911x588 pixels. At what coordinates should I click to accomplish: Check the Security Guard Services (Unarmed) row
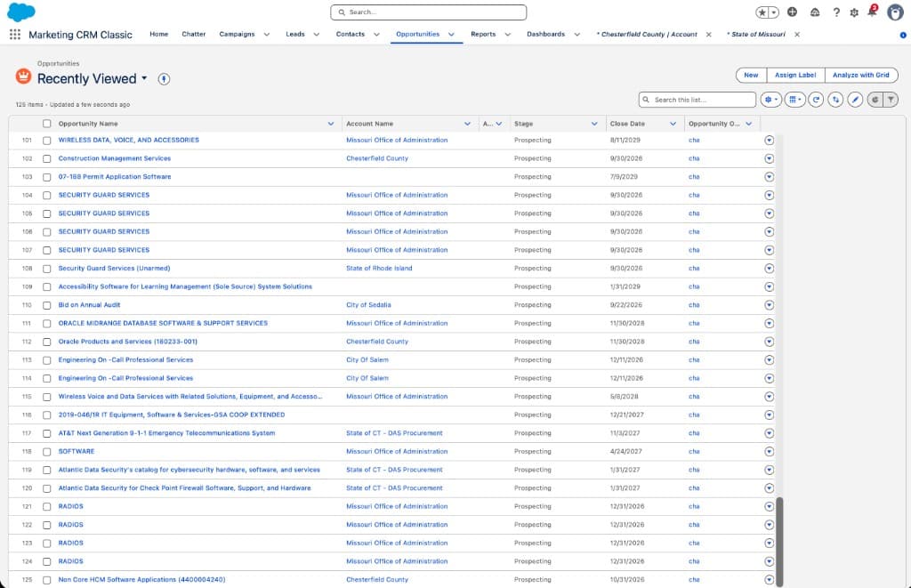(x=47, y=269)
